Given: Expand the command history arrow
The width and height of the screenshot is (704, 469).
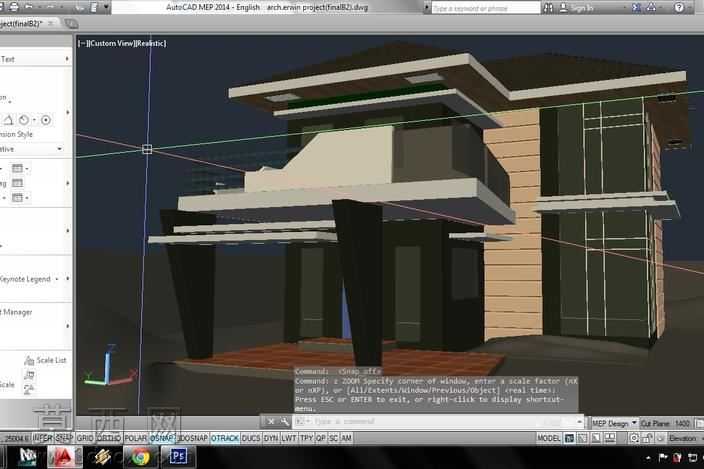Looking at the screenshot, I should click(x=580, y=421).
